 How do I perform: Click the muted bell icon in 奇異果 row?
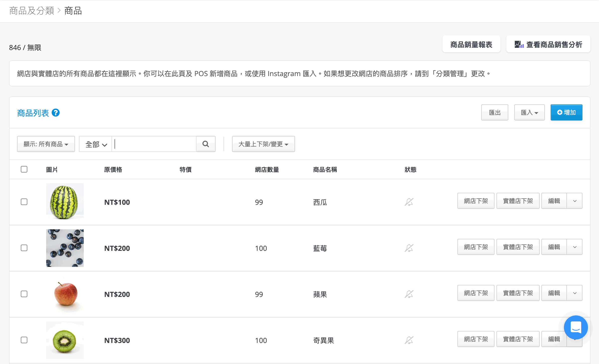pyautogui.click(x=409, y=340)
